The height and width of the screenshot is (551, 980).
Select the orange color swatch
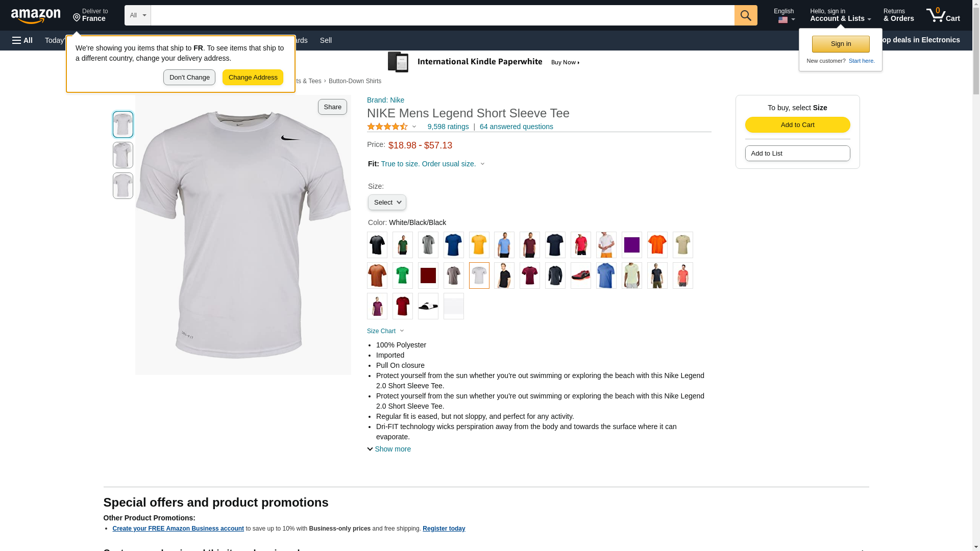pos(657,245)
